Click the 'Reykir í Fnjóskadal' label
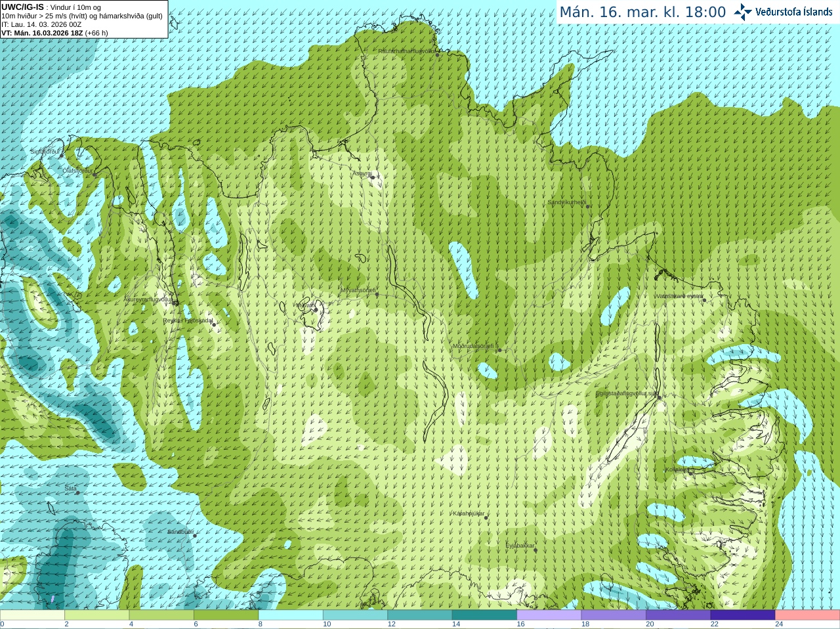Screen dimensions: 840x629 (x=188, y=320)
